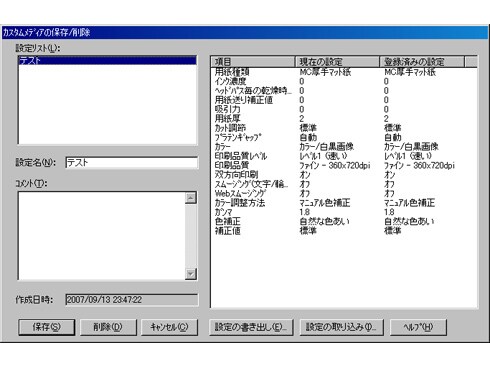Open help with ヘルプ(H) button
Viewport: 490px width, 368px height.
[x=418, y=327]
